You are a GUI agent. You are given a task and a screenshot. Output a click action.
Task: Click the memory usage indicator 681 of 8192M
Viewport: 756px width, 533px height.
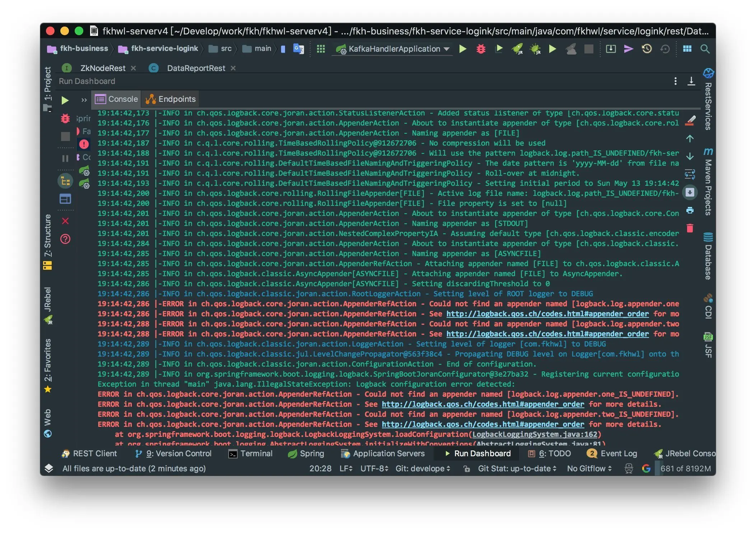(685, 468)
